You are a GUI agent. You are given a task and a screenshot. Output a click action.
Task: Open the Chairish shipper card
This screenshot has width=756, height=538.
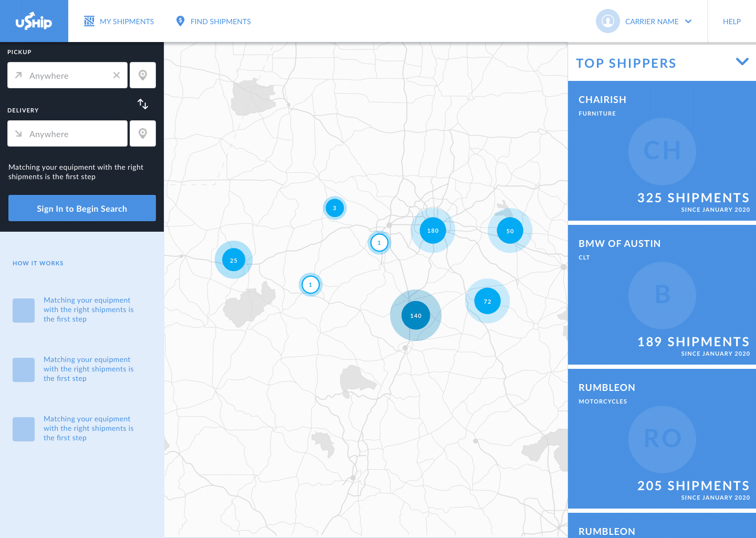pyautogui.click(x=662, y=151)
